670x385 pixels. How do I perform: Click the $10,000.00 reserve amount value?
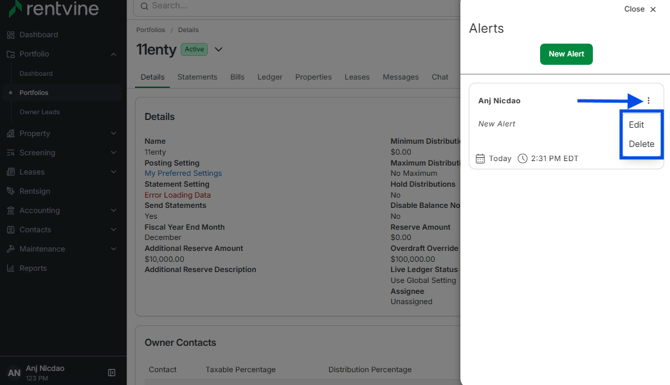click(164, 259)
